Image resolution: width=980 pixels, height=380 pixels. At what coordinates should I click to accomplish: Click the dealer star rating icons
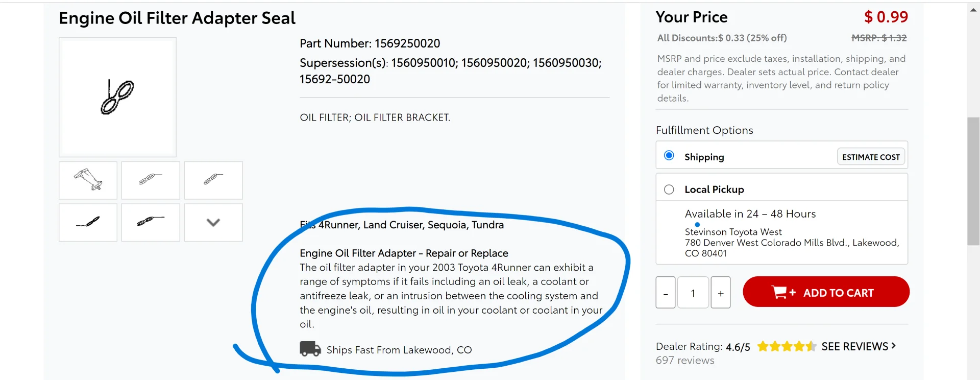tap(787, 347)
